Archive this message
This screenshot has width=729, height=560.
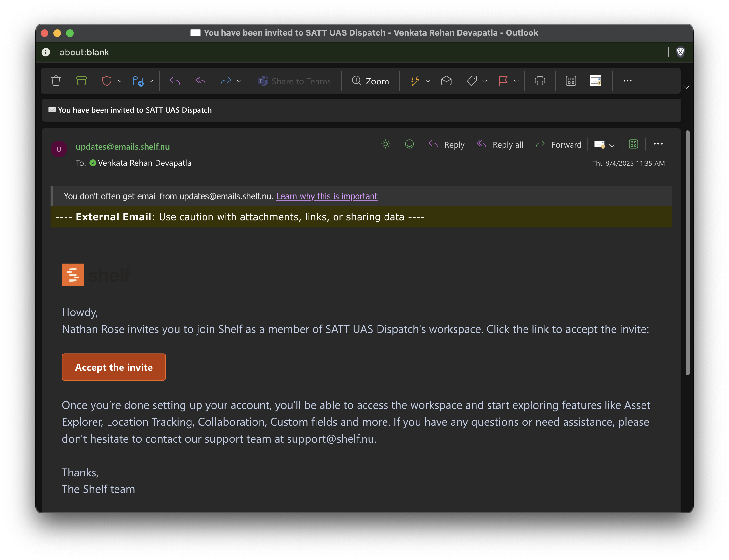point(81,81)
